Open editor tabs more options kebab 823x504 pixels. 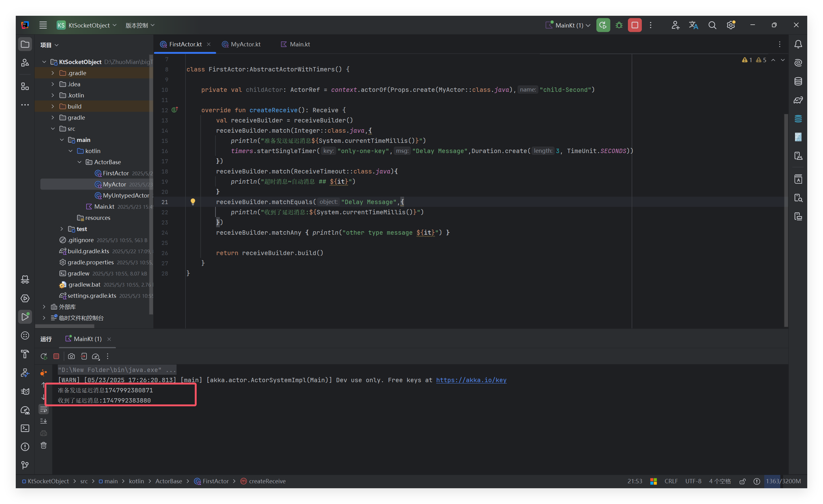780,44
